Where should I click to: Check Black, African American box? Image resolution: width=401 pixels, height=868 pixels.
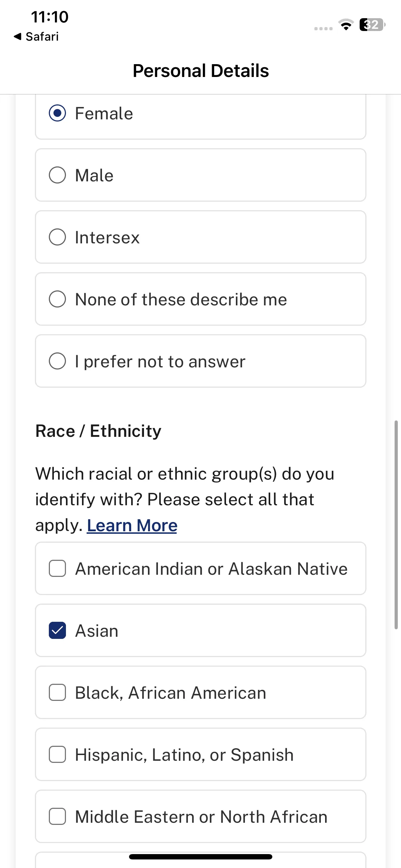click(200, 692)
